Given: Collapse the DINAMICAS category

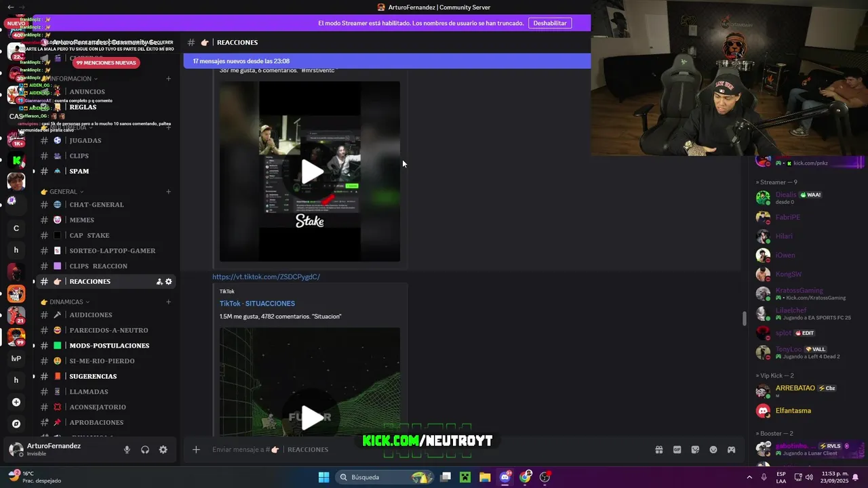Looking at the screenshot, I should [65, 302].
